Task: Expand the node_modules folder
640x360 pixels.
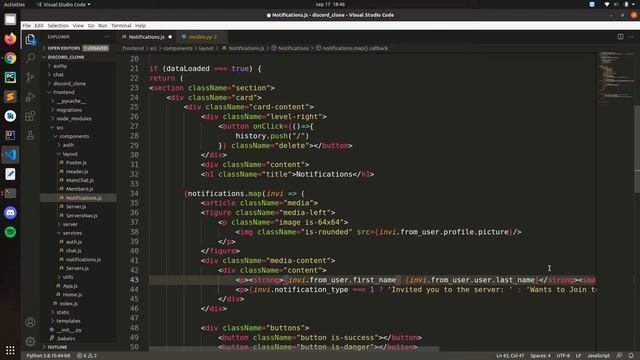Action: click(73, 119)
